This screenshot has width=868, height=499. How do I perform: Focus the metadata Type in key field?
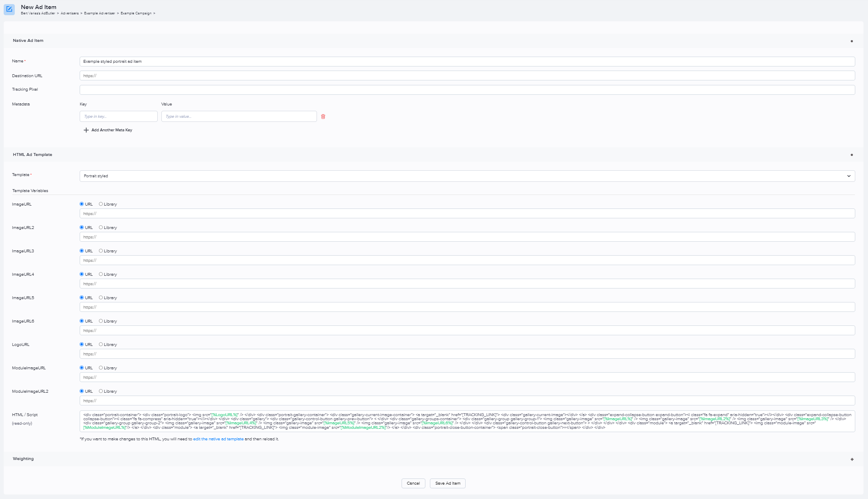(118, 117)
